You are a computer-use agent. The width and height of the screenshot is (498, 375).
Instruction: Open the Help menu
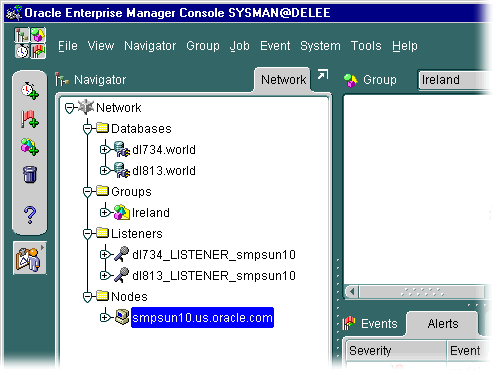[x=405, y=46]
